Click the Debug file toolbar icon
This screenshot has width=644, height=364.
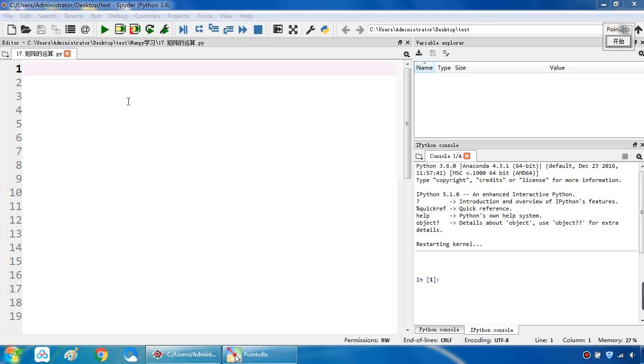point(183,29)
